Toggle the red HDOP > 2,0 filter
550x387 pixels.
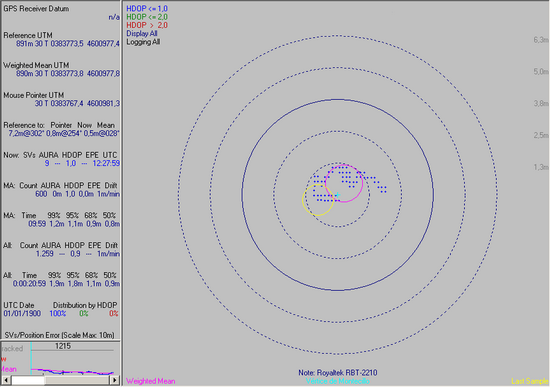[147, 25]
